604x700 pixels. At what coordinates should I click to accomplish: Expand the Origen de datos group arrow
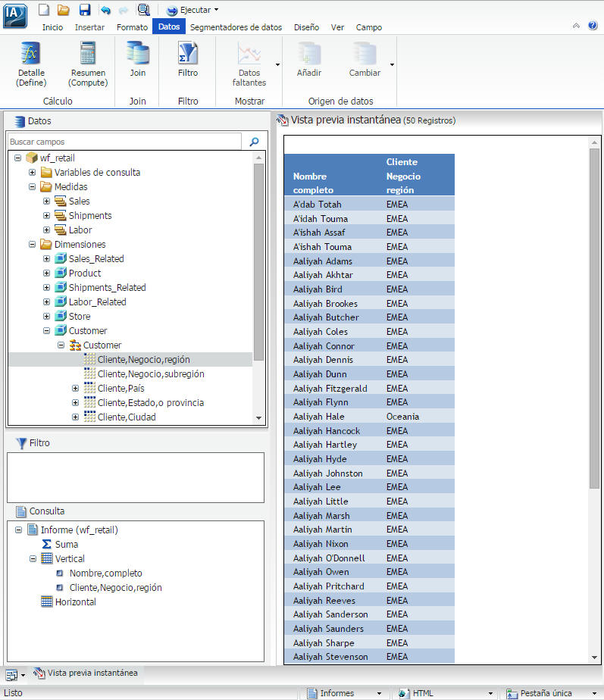[392, 64]
